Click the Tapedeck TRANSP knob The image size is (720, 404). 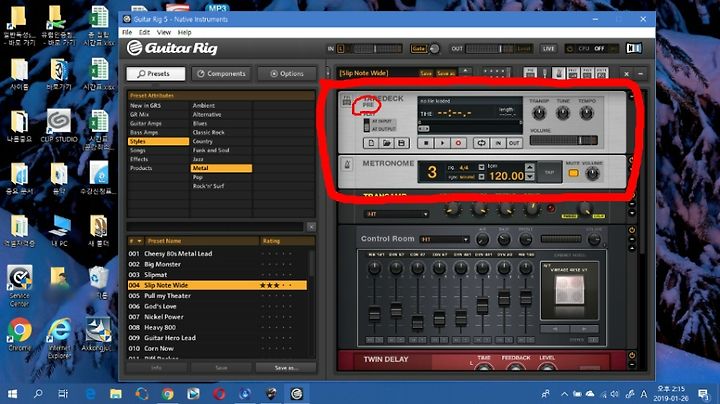(539, 112)
